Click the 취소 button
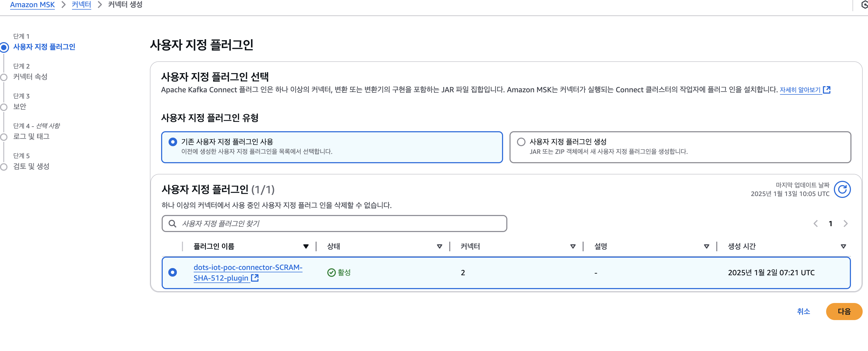The height and width of the screenshot is (351, 868). [x=803, y=311]
